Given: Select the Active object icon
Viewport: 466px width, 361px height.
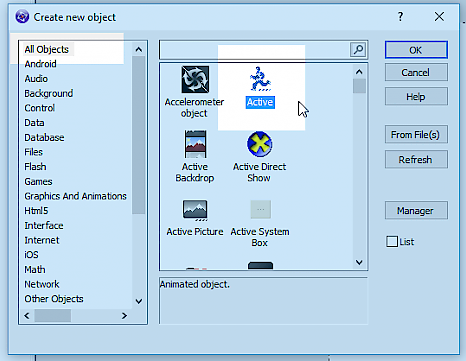Looking at the screenshot, I should pos(260,79).
